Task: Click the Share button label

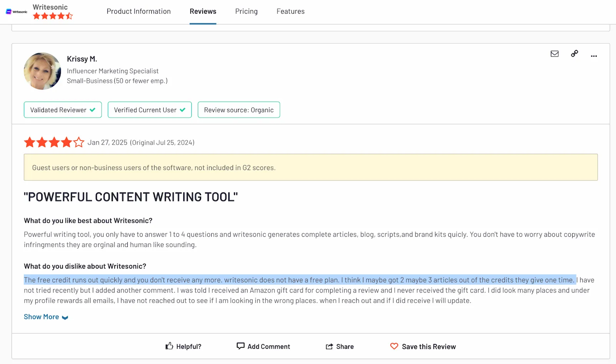Action: [345, 346]
